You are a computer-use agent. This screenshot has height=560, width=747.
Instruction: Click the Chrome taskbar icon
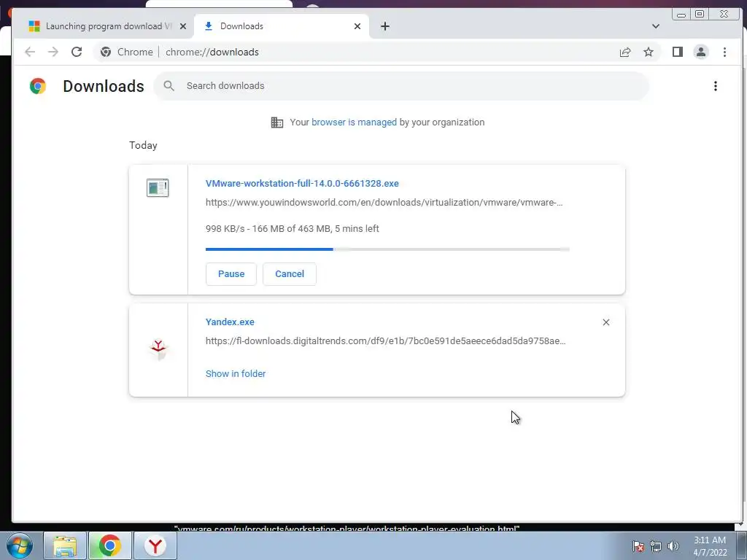tap(109, 546)
